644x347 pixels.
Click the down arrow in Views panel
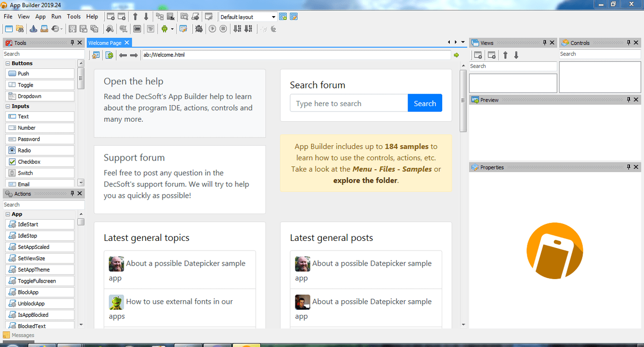(516, 55)
